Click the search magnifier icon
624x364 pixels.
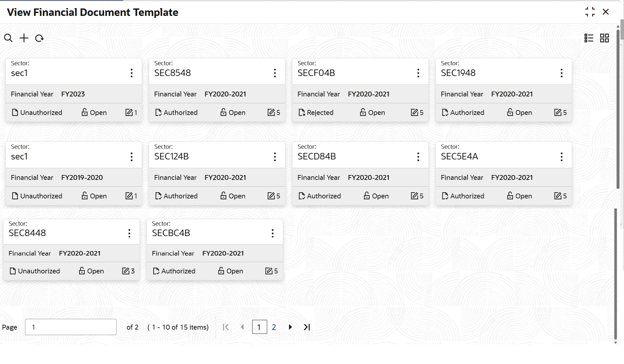tap(8, 38)
